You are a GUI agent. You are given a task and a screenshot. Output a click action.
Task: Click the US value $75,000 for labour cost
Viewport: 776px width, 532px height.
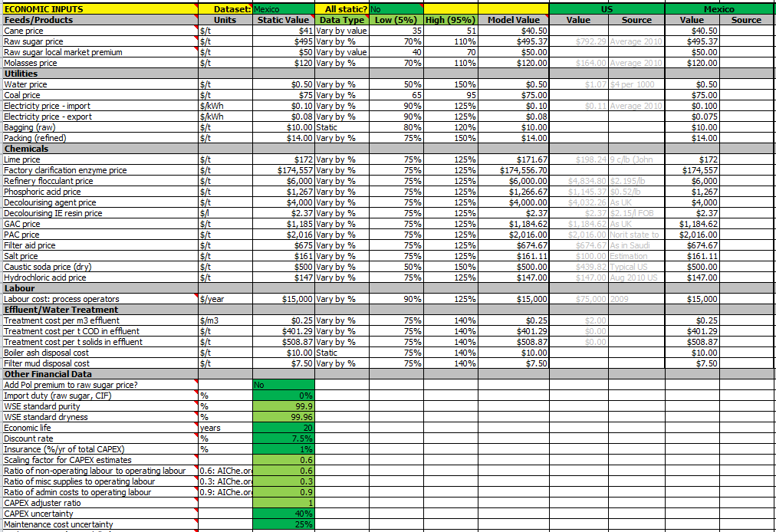click(x=578, y=299)
